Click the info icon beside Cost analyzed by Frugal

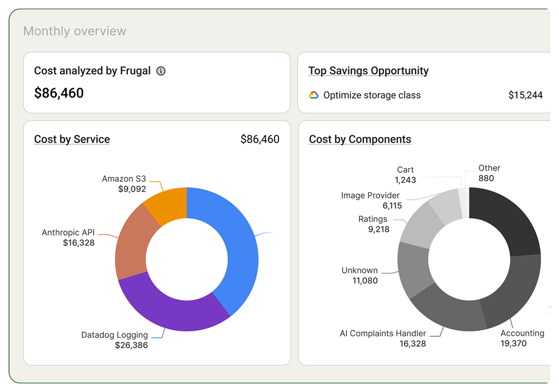tap(161, 71)
